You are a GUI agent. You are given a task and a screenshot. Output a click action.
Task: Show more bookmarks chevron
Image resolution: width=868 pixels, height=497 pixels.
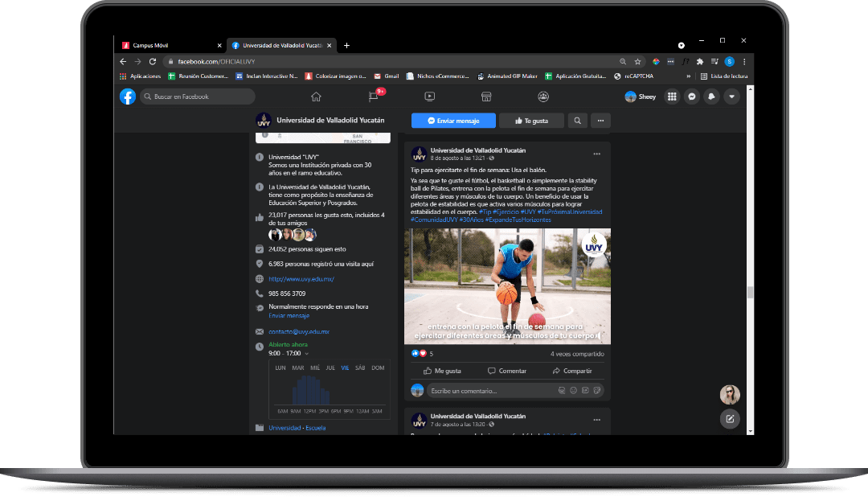pyautogui.click(x=689, y=76)
